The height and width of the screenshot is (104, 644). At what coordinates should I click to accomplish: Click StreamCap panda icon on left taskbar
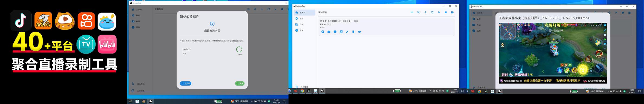[x=150, y=101]
